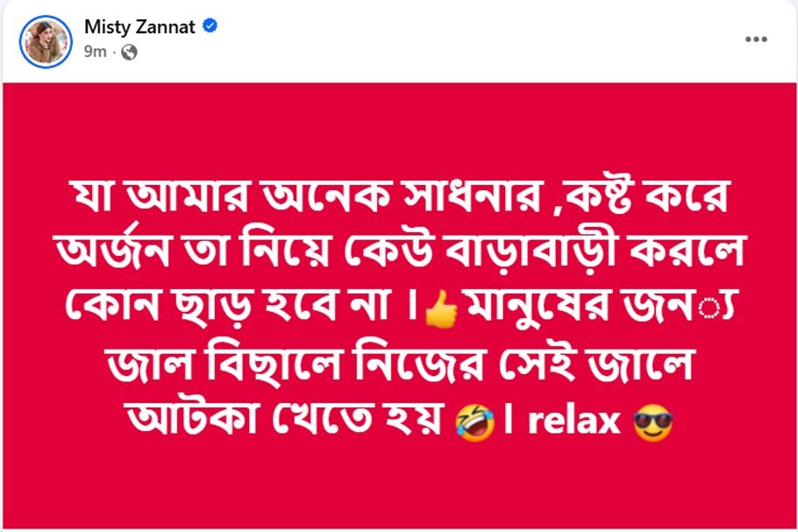Click the word relax in the post

[574, 421]
